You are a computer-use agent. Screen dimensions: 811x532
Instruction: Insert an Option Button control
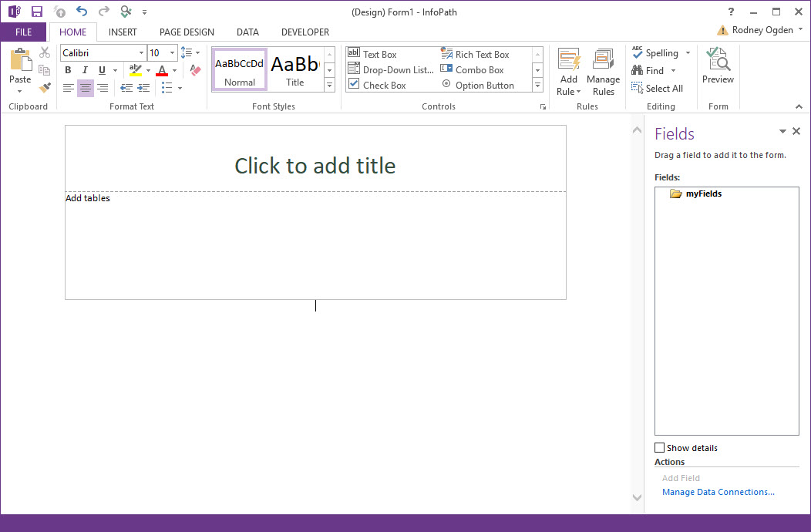(x=477, y=86)
